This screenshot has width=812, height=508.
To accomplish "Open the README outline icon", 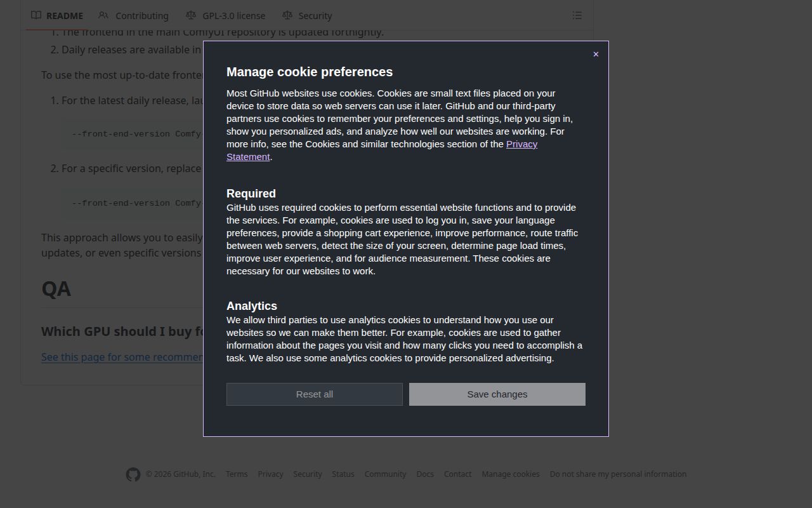I will [577, 15].
